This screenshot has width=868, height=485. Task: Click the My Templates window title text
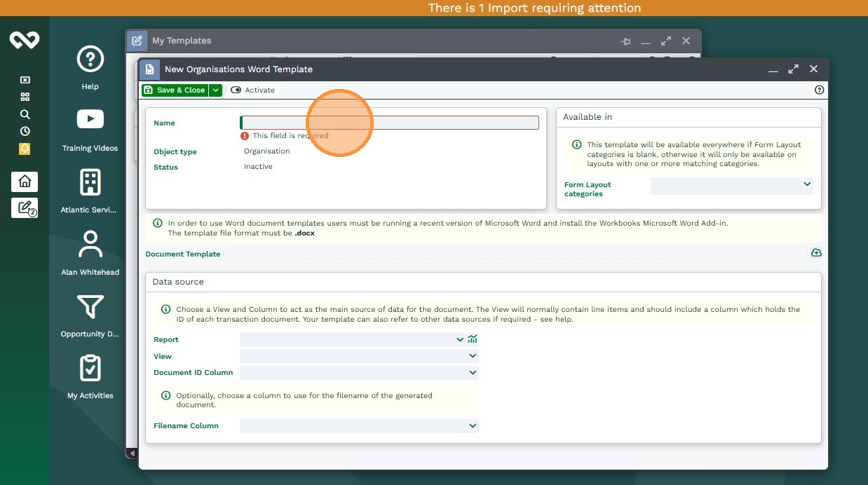182,41
